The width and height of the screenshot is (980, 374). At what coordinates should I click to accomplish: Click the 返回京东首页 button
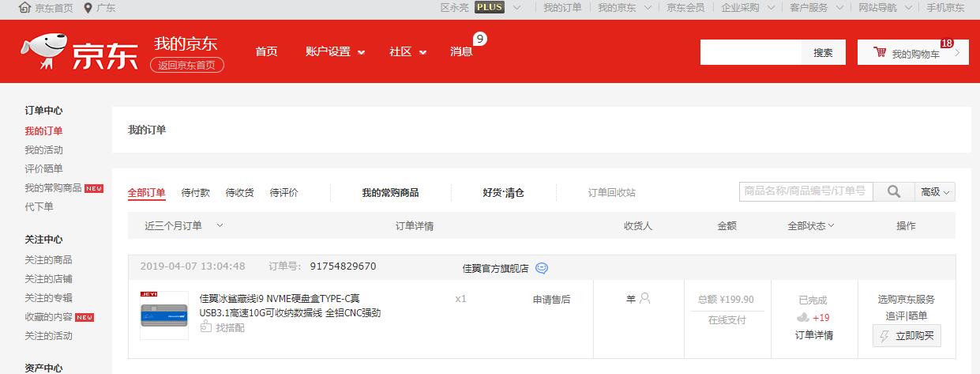click(x=187, y=65)
